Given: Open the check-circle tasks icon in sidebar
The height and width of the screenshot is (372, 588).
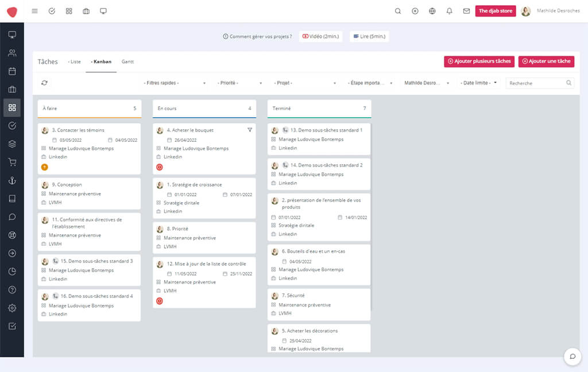Looking at the screenshot, I should pyautogui.click(x=12, y=126).
